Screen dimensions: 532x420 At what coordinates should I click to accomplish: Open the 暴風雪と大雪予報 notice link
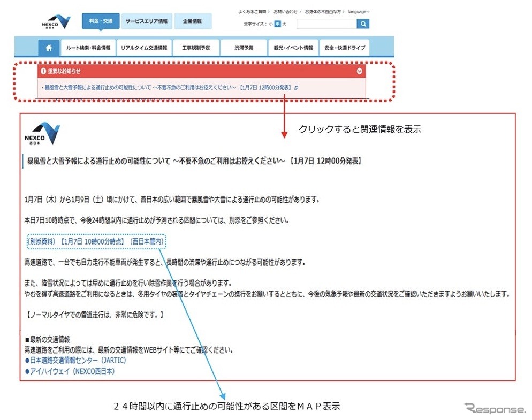click(168, 88)
